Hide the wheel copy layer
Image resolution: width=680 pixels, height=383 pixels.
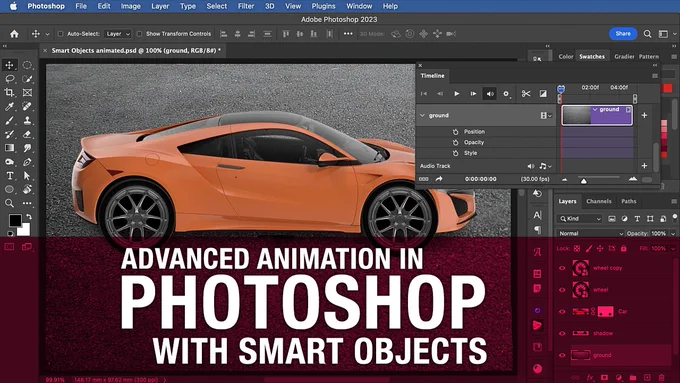point(562,268)
